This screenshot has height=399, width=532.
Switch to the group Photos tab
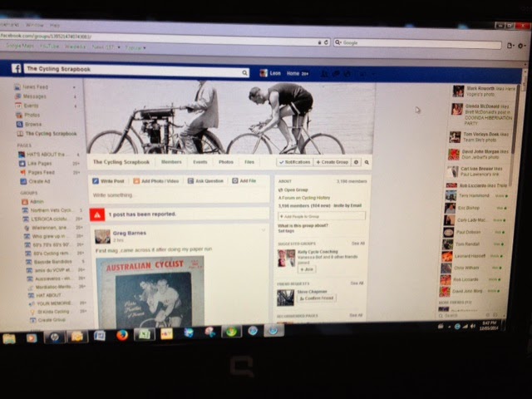[x=225, y=162]
